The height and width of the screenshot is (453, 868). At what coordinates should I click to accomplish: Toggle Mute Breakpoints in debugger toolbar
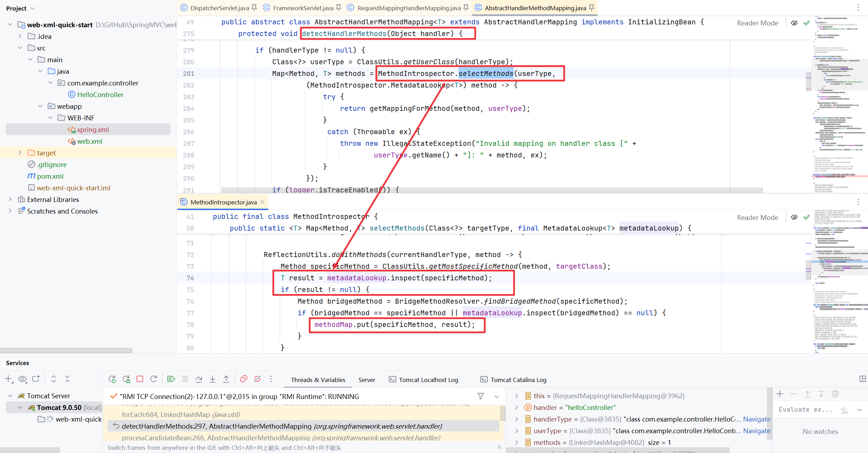[x=257, y=379]
